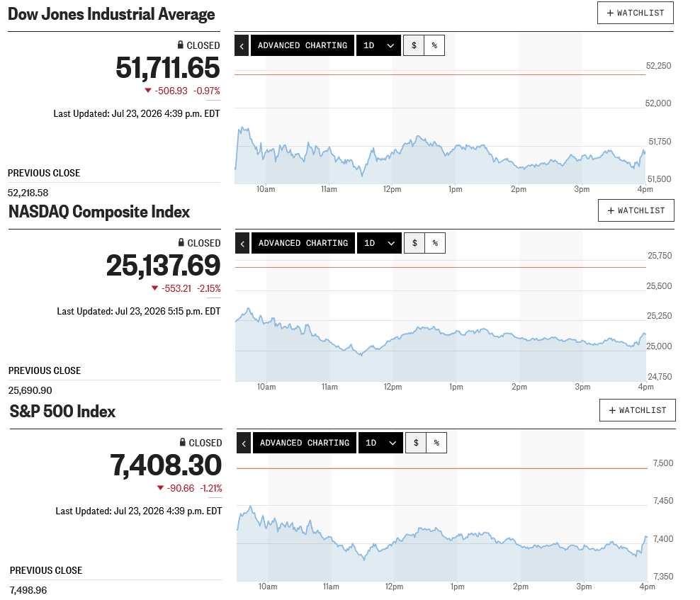
Task: Open the S&P 500 1D timeframe dropdown
Action: [380, 443]
